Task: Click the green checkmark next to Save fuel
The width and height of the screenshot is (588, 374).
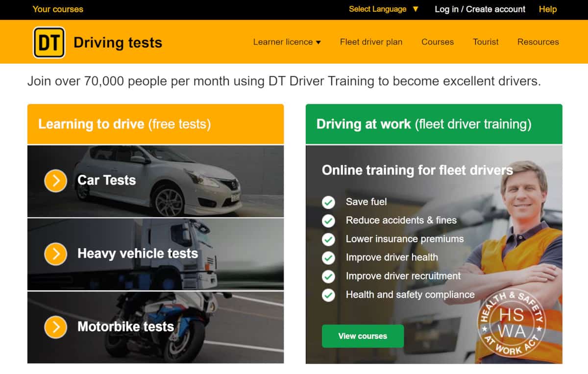Action: click(328, 202)
